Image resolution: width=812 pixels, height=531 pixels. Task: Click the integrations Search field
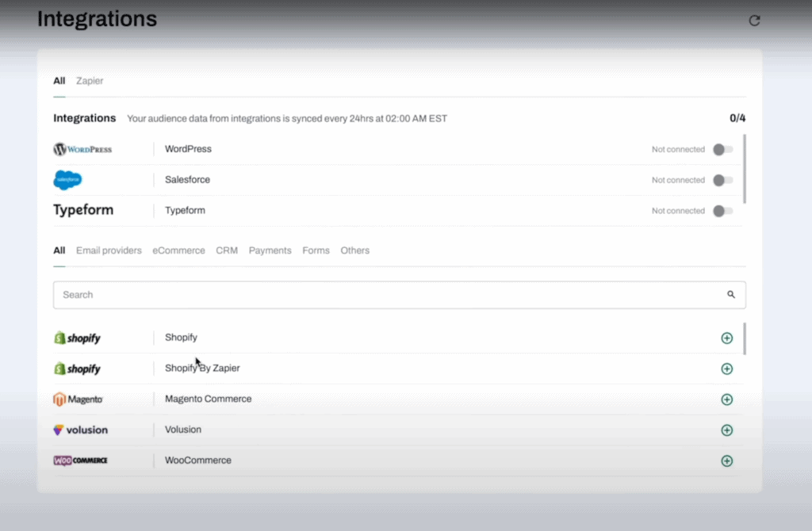(400, 295)
